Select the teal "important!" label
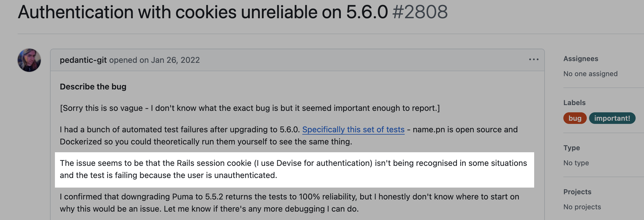The image size is (644, 220). 612,118
